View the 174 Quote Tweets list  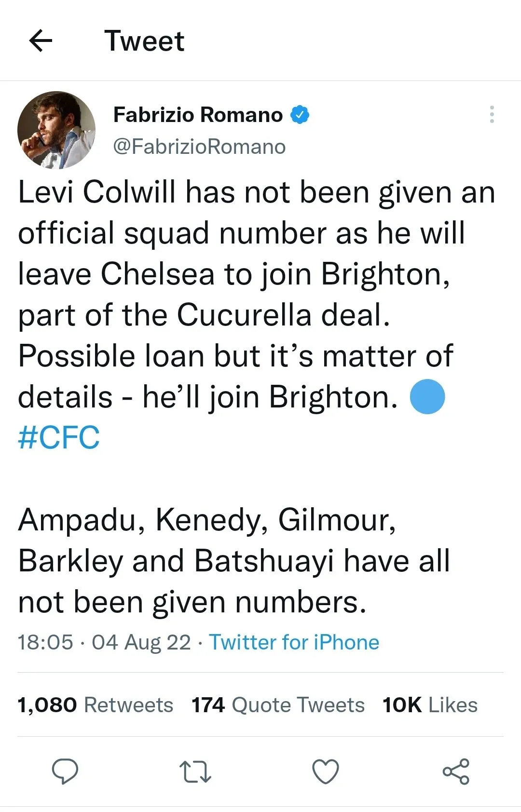point(278,705)
